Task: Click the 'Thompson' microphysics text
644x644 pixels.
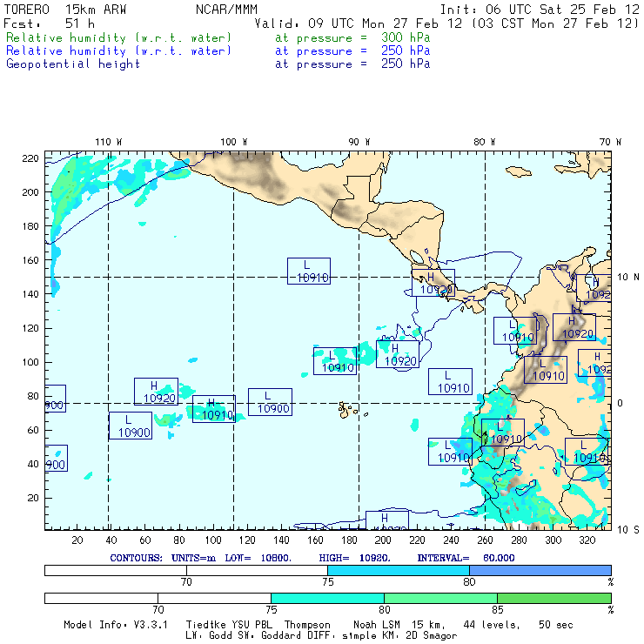Action: pyautogui.click(x=307, y=625)
